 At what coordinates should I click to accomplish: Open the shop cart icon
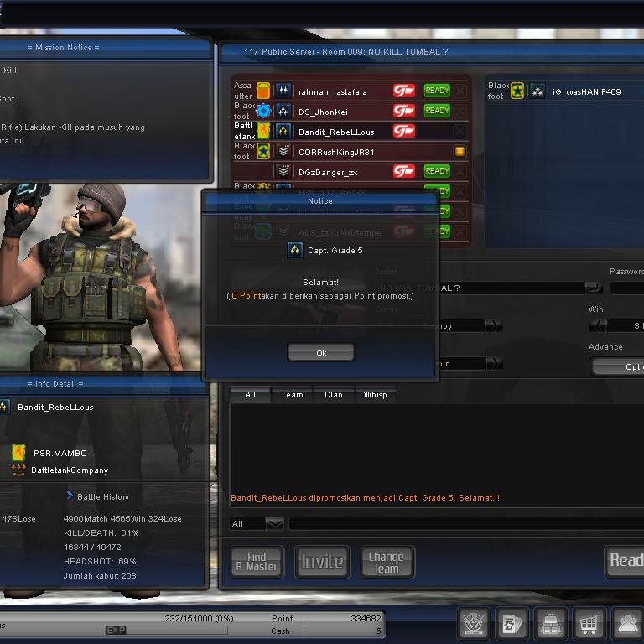589,624
